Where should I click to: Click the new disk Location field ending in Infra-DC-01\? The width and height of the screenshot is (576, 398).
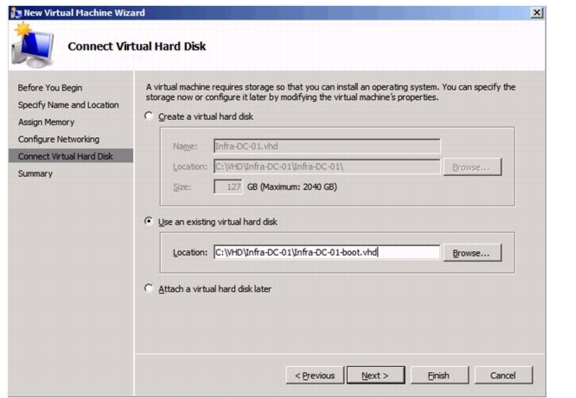[327, 167]
